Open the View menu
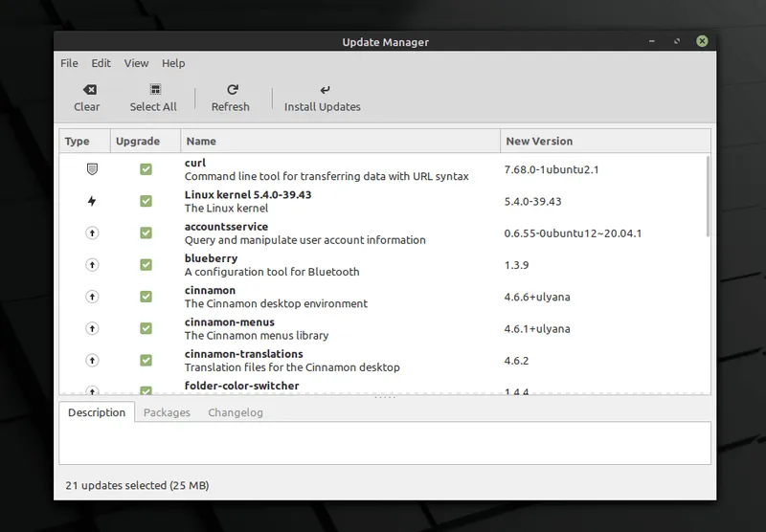The width and height of the screenshot is (766, 532). click(137, 63)
